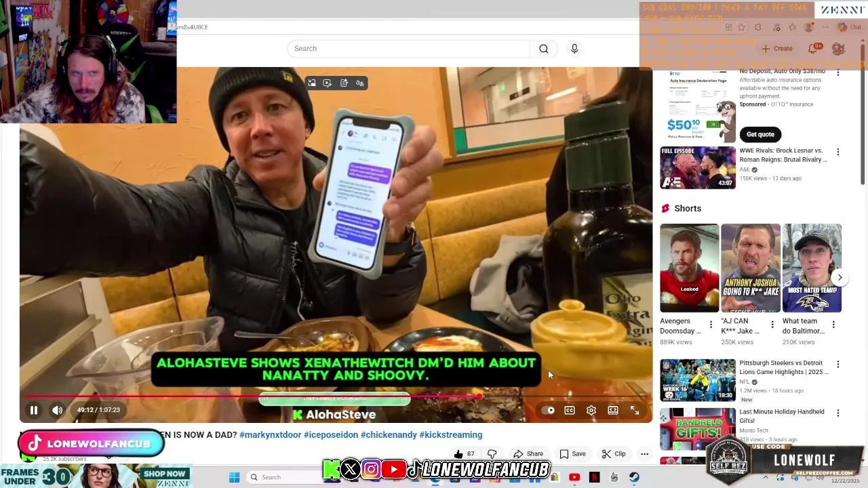Toggle closed captions CC button
Viewport: 868px width, 488px height.
click(570, 410)
